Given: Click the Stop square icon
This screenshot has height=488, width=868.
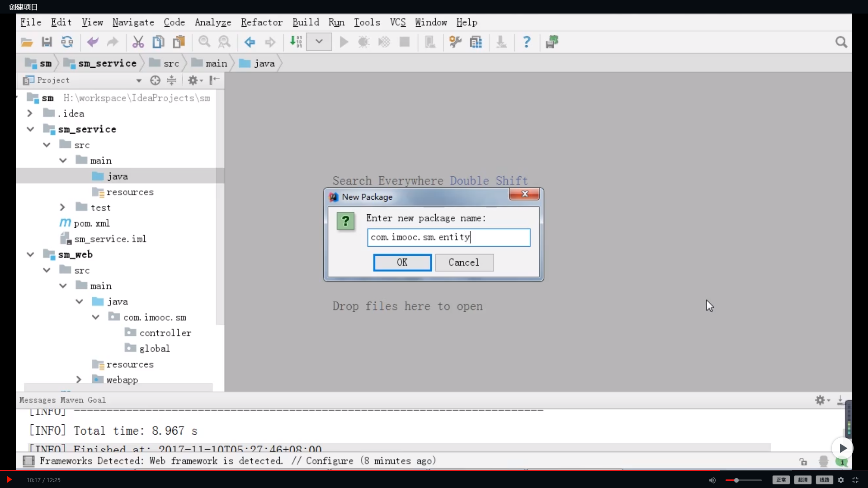Looking at the screenshot, I should pyautogui.click(x=405, y=42).
